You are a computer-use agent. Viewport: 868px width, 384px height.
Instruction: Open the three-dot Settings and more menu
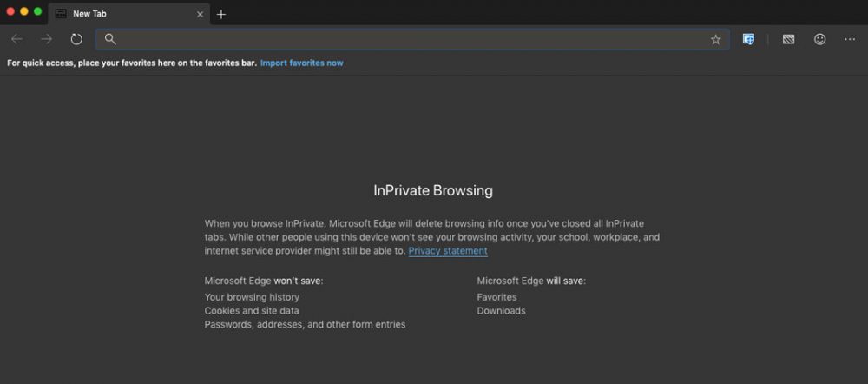point(850,39)
